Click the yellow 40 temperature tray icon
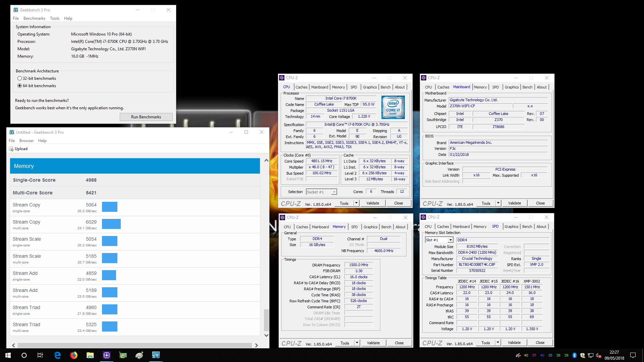The width and height of the screenshot is (644, 362). 526,355
